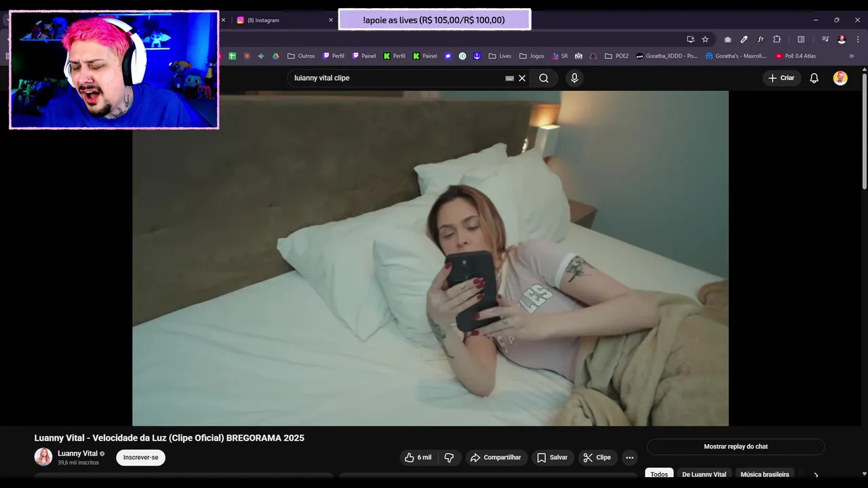This screenshot has width=868, height=488.
Task: Open the Chrome three-dot menu
Action: coord(858,39)
